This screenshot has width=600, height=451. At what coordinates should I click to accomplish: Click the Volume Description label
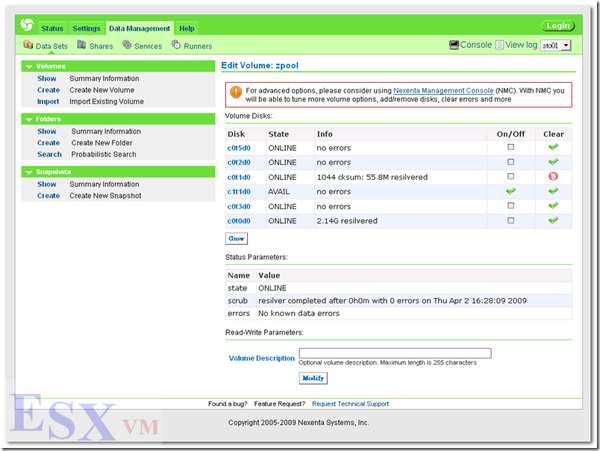262,358
